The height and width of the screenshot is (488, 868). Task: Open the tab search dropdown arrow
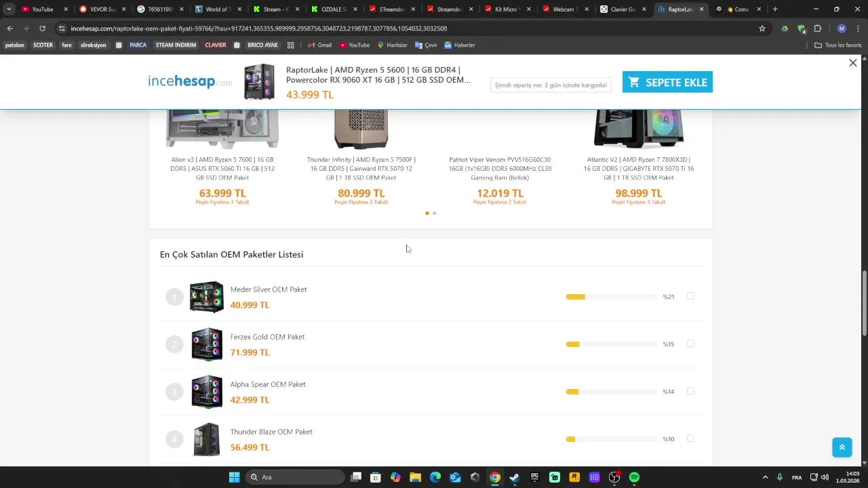tap(8, 9)
